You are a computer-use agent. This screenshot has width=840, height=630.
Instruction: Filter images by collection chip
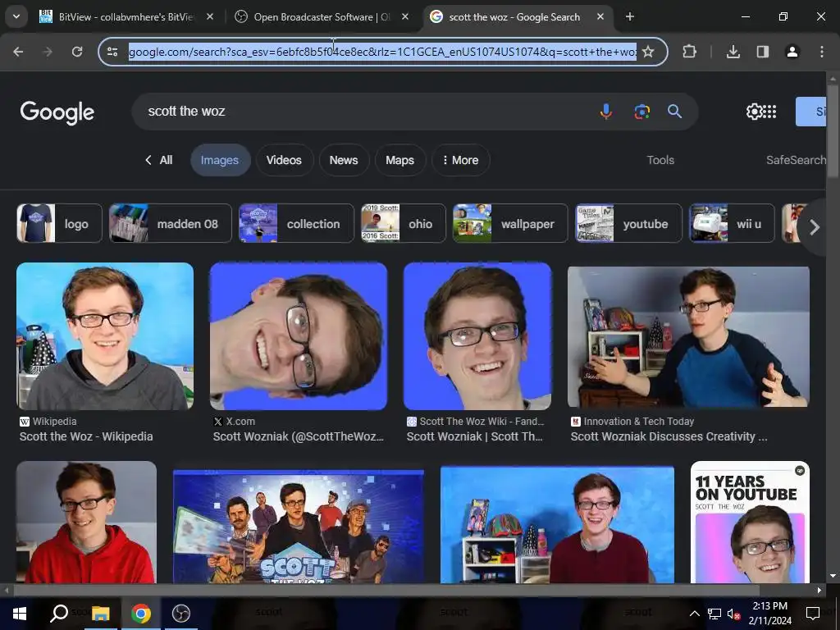[x=296, y=223]
